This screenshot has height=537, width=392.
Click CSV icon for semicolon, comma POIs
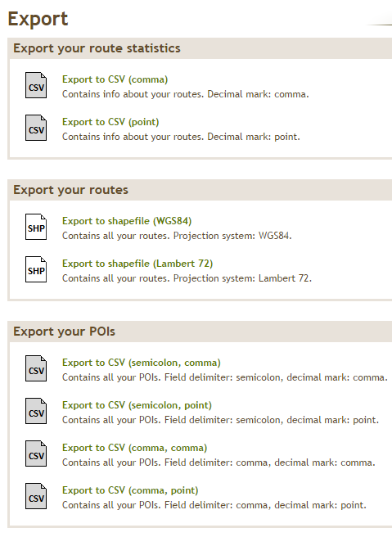36,368
